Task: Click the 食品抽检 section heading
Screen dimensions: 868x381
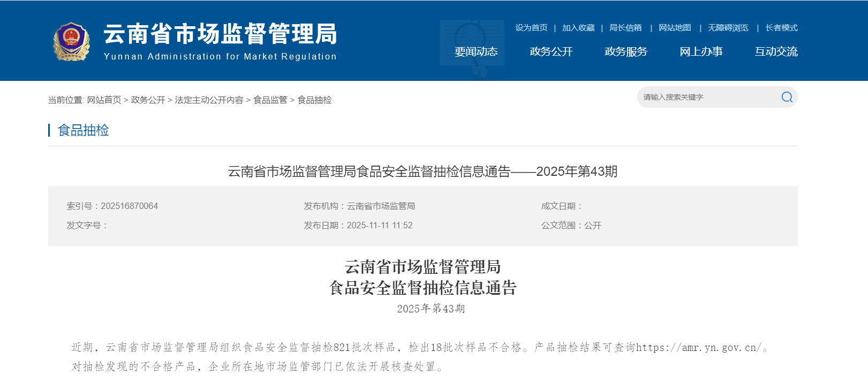Action: 83,130
